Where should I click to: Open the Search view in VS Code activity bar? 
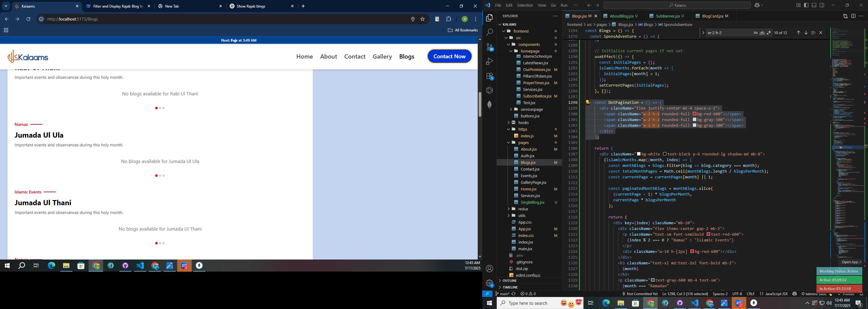[489, 32]
